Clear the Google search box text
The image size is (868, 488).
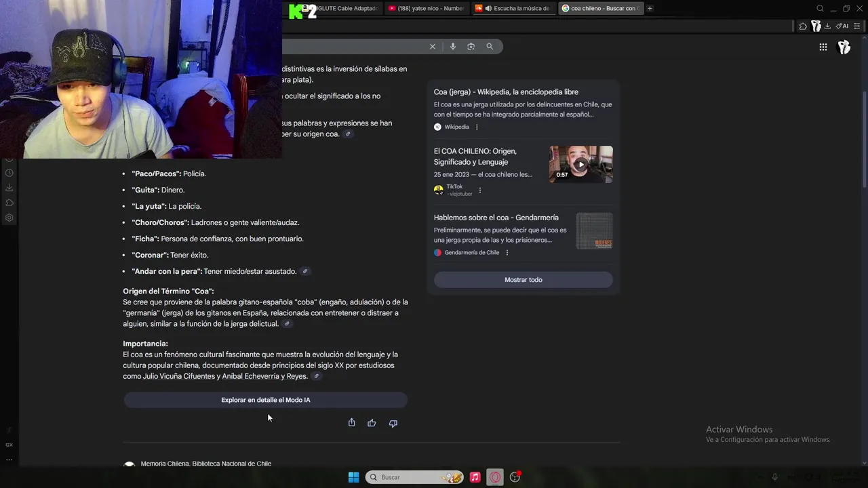[x=432, y=47]
